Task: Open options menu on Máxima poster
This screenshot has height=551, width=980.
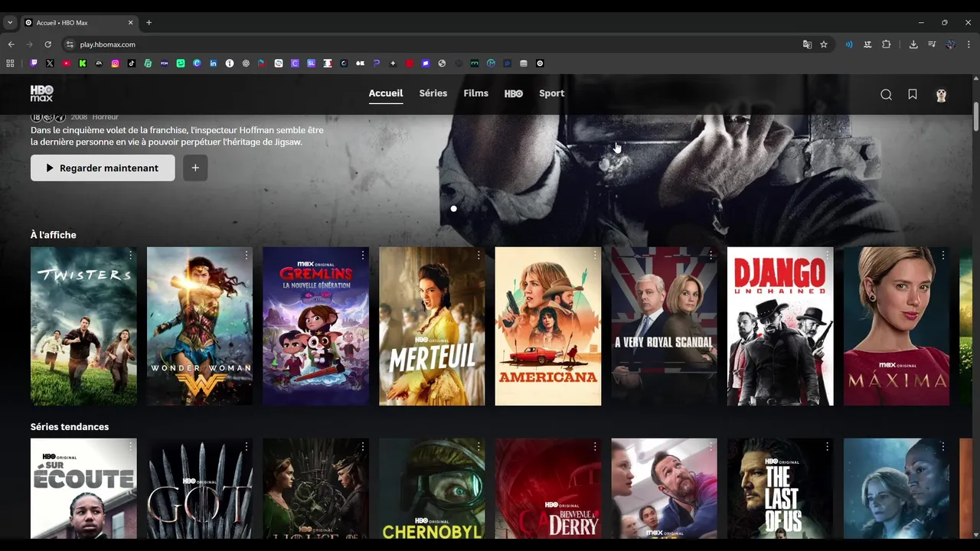Action: pyautogui.click(x=943, y=255)
